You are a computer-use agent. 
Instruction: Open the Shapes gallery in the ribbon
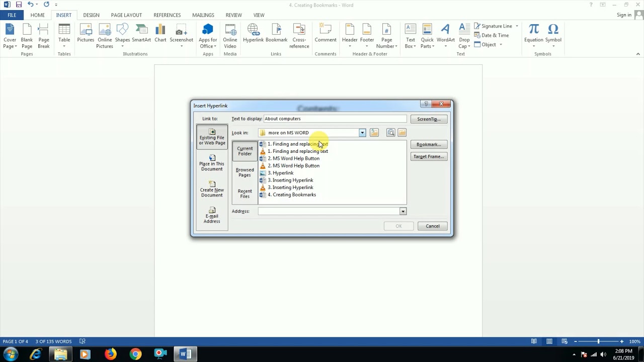122,36
